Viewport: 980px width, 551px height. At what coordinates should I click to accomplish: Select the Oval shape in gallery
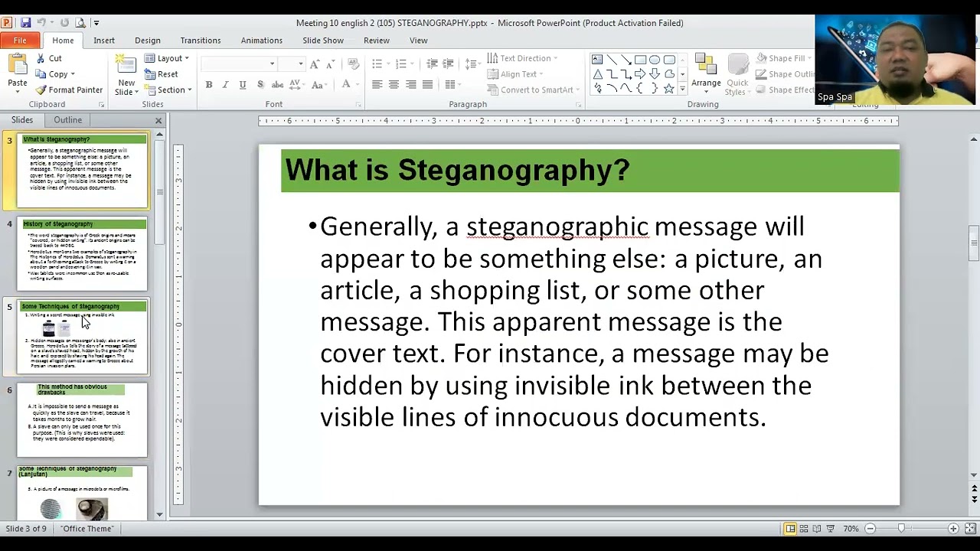(655, 60)
